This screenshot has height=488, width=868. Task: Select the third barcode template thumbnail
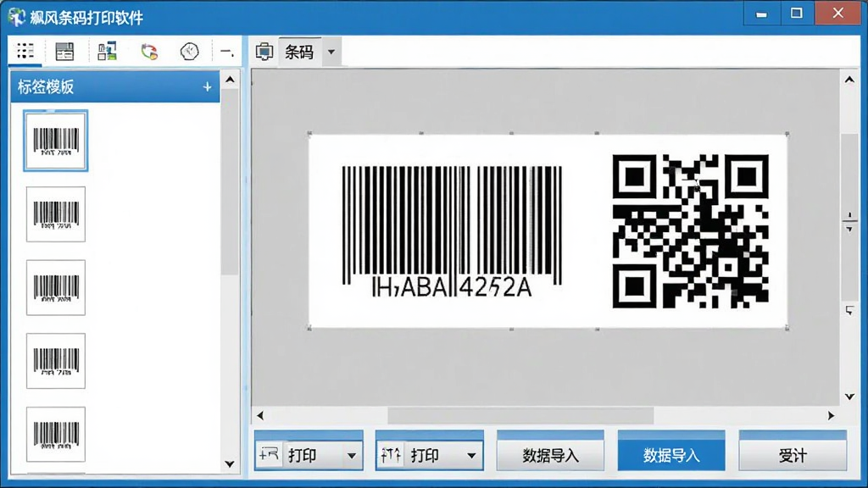tap(55, 288)
